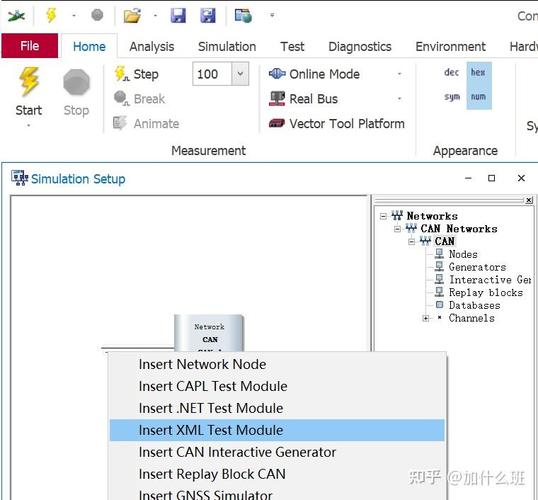The width and height of the screenshot is (538, 500).
Task: Open the File menu tab
Action: (30, 46)
